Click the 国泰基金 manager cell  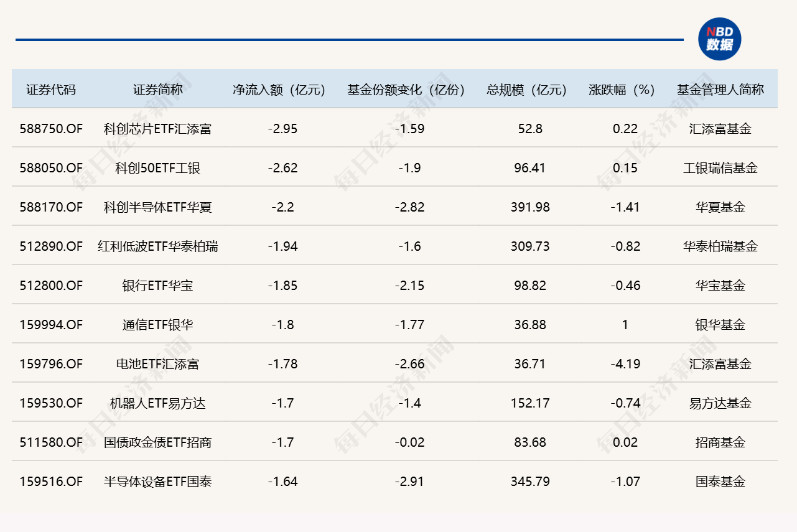point(720,482)
